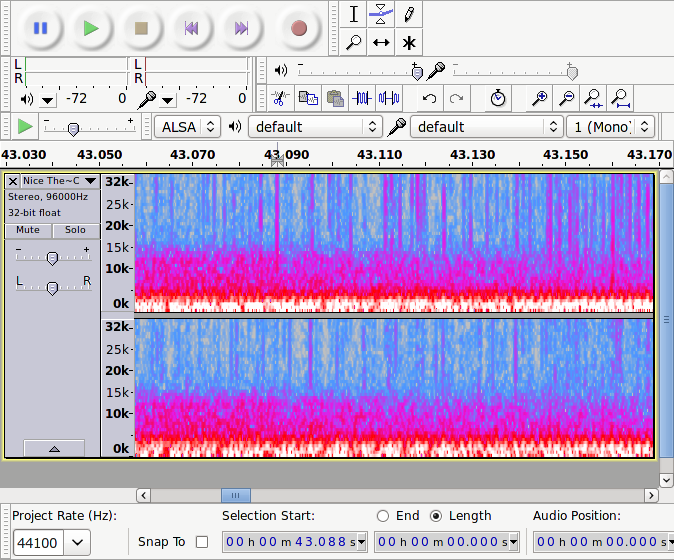Click Fit Project zoom icon
This screenshot has width=674, height=560.
point(620,98)
